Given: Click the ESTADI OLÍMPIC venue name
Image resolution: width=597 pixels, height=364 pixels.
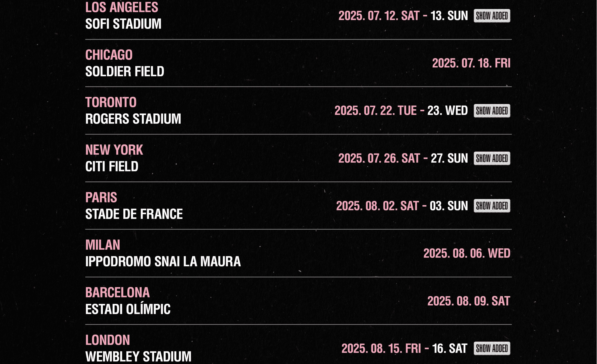Looking at the screenshot, I should (128, 309).
